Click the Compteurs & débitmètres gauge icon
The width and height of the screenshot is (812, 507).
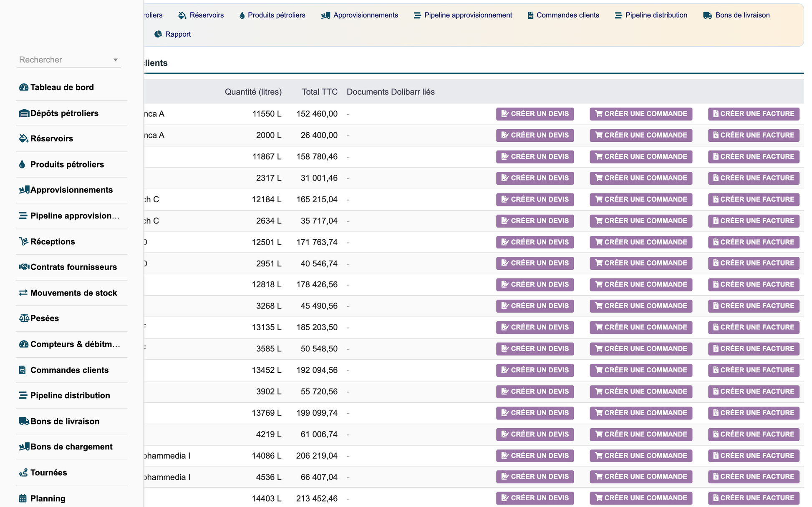(x=24, y=344)
